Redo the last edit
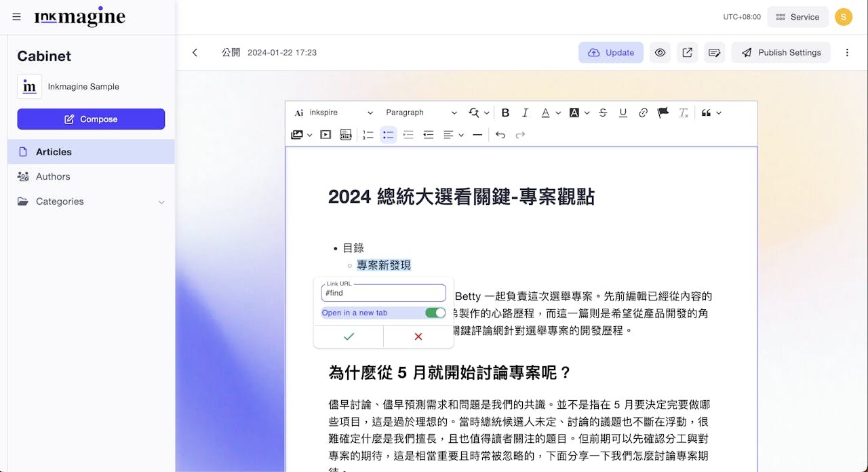Image resolution: width=868 pixels, height=472 pixels. [520, 135]
